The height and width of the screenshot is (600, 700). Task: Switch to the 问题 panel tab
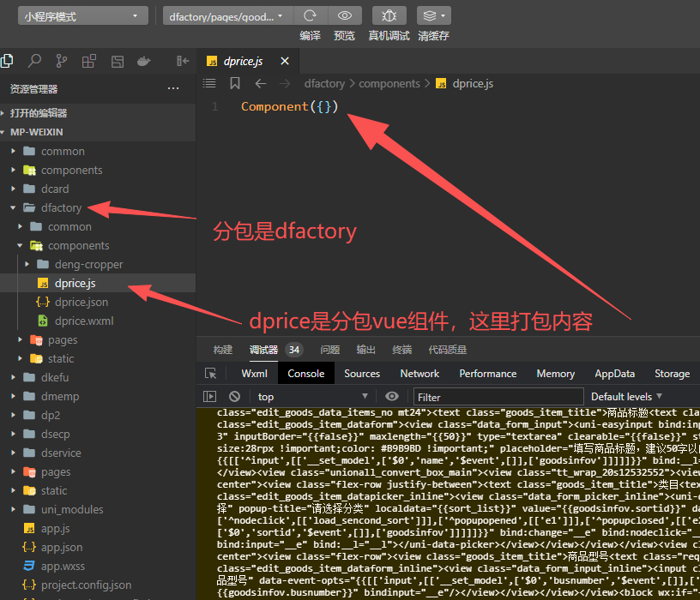[330, 350]
